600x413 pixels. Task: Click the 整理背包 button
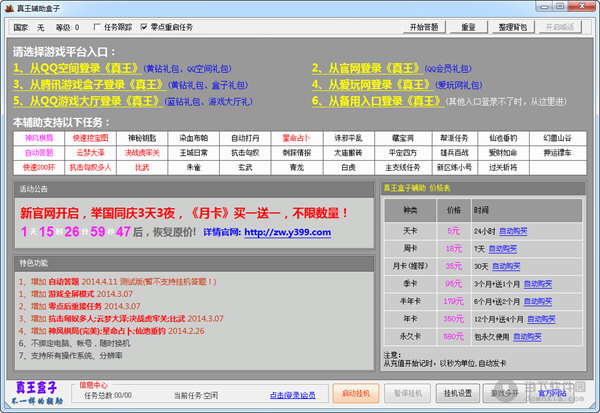click(x=513, y=27)
